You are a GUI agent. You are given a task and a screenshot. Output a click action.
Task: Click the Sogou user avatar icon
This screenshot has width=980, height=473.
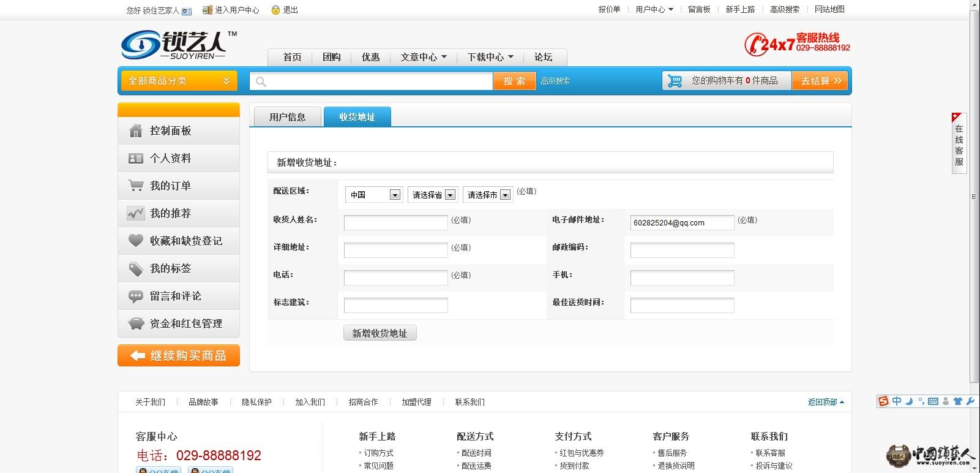(x=946, y=401)
